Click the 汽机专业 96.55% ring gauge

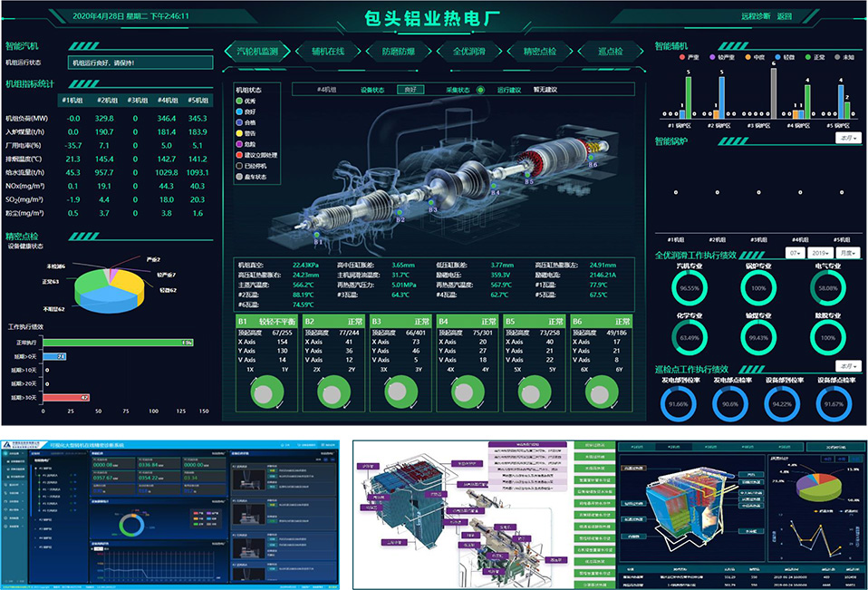click(690, 288)
